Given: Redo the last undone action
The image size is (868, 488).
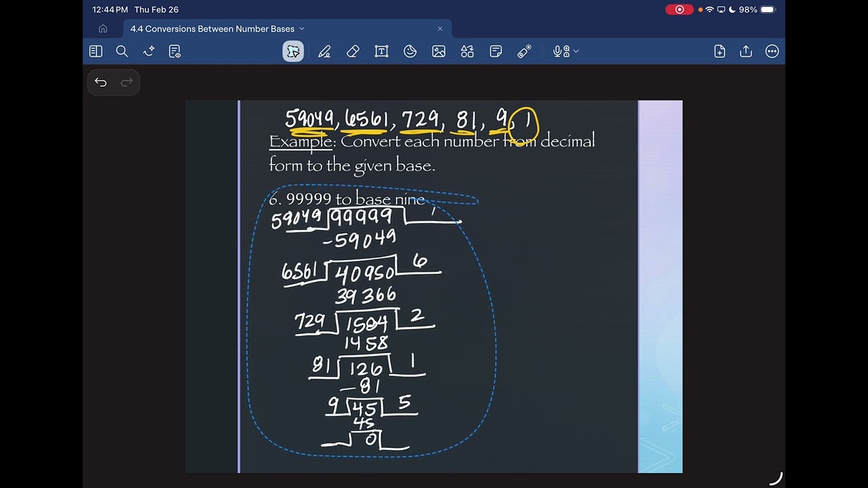Looking at the screenshot, I should tap(126, 82).
